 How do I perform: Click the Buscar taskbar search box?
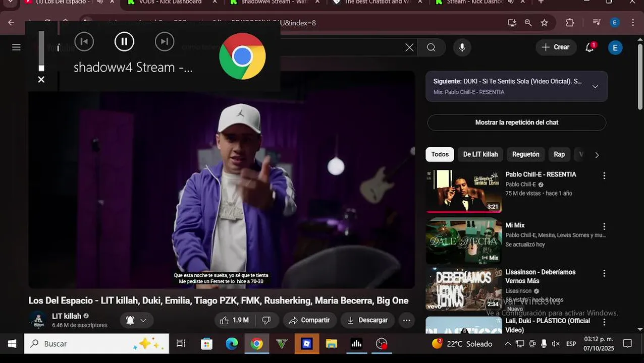coord(97,344)
